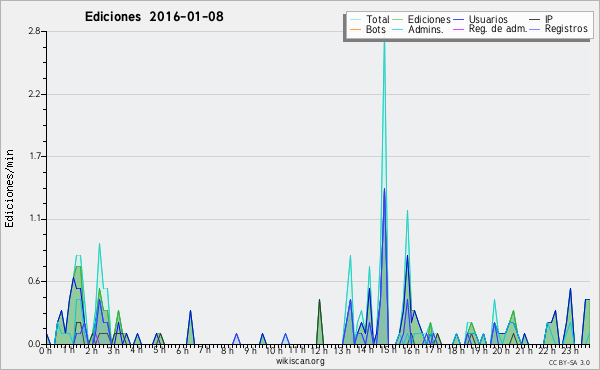Screen dimensions: 600x370
Task: Click the '3 h' x-axis label
Action: coord(114,350)
